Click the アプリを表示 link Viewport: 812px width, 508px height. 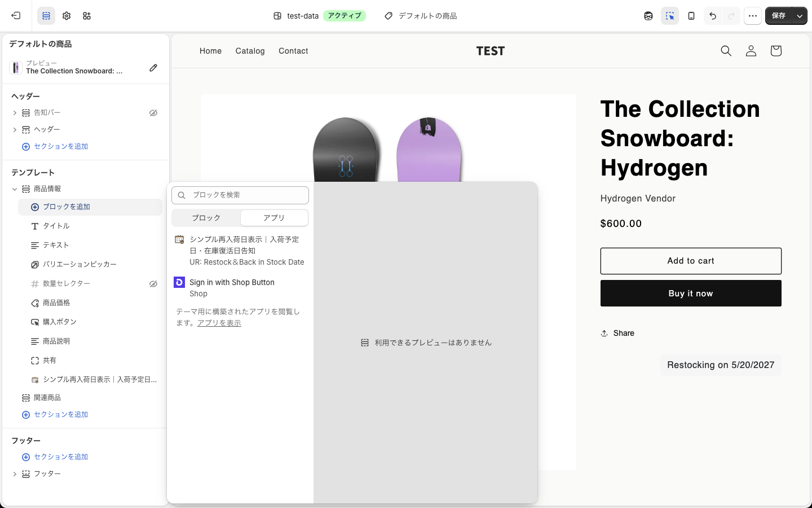[219, 323]
